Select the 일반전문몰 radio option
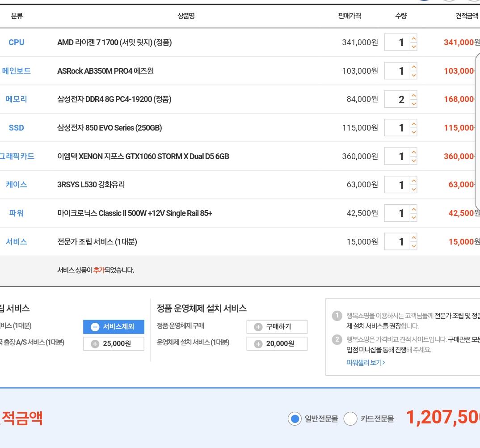This screenshot has width=480, height=448. tap(295, 418)
